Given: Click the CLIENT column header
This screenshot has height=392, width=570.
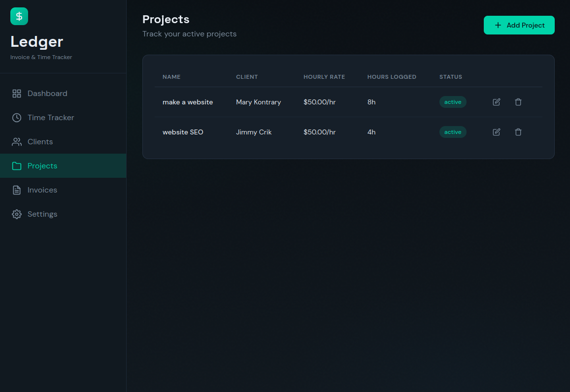Looking at the screenshot, I should point(247,77).
